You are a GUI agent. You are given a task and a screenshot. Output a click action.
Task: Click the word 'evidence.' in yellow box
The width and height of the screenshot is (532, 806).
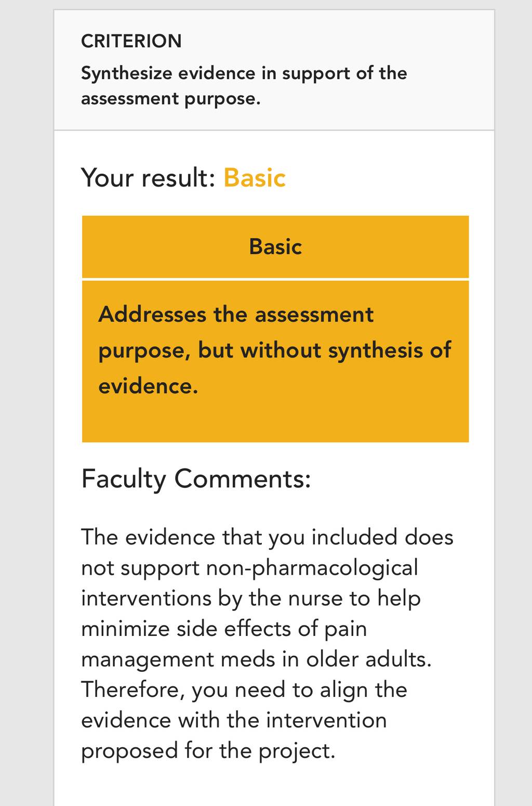(x=148, y=386)
